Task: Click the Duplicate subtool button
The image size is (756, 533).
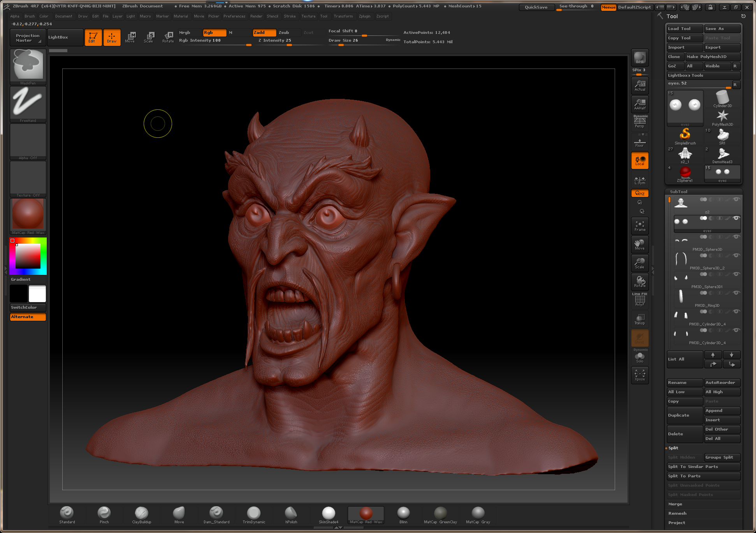Action: coord(684,415)
